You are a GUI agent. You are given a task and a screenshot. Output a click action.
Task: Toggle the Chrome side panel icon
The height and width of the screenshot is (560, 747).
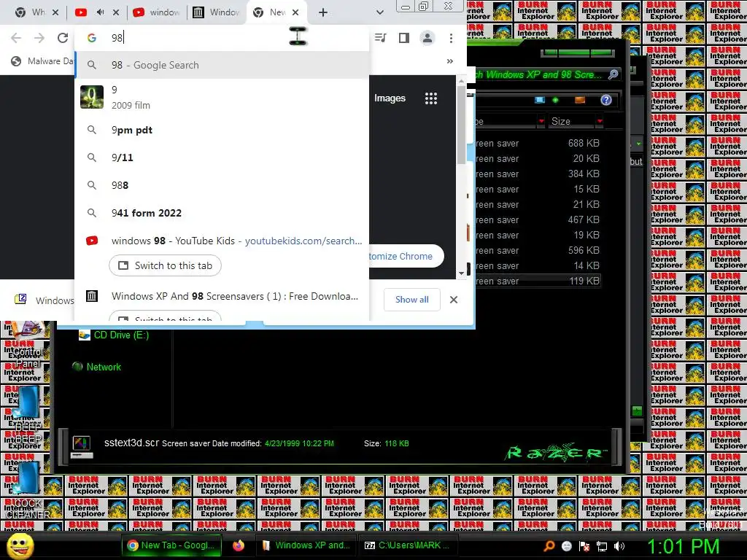pos(404,38)
